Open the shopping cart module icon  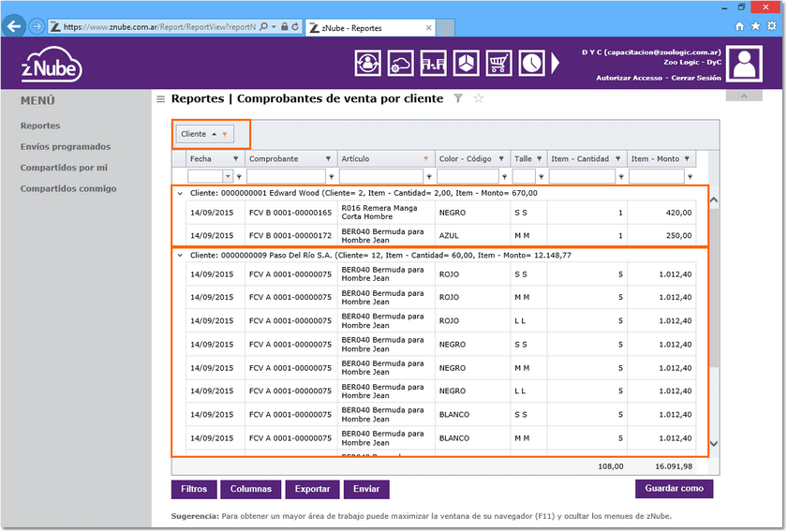498,64
